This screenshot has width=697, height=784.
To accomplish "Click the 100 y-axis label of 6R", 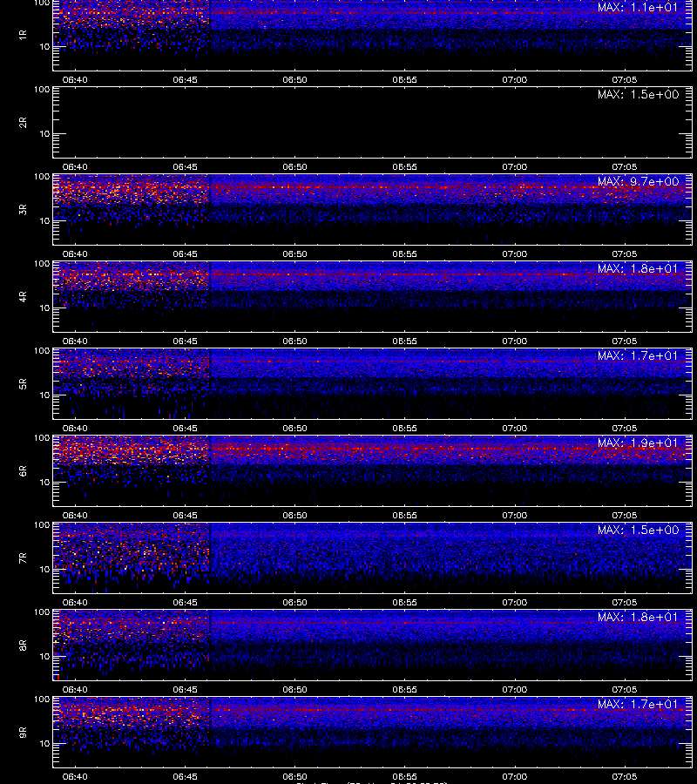I will [42, 438].
